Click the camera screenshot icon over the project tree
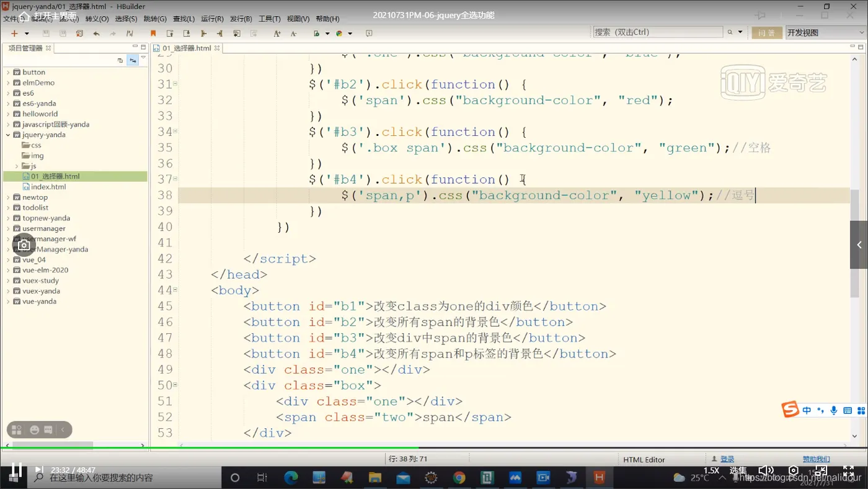 (x=24, y=245)
